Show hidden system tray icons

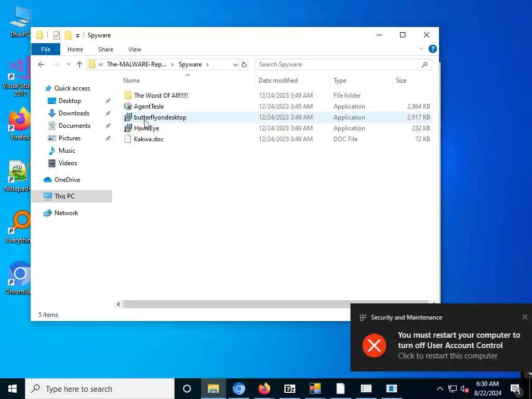[440, 389]
